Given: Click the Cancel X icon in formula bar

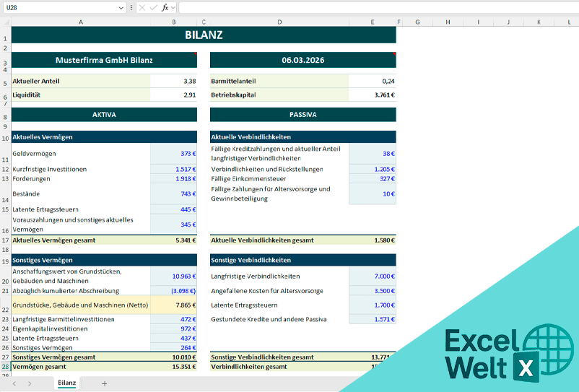Looking at the screenshot, I should tap(142, 7).
